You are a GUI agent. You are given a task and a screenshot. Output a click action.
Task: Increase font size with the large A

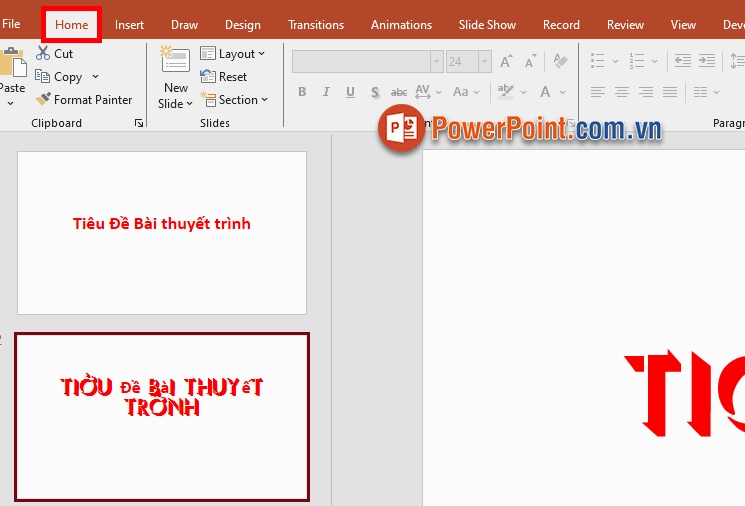point(506,61)
